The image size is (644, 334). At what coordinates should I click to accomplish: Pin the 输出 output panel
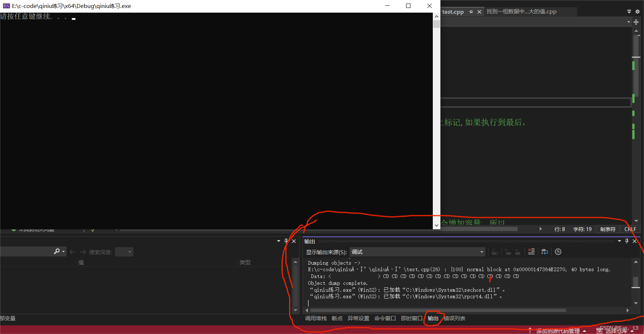[x=627, y=241]
